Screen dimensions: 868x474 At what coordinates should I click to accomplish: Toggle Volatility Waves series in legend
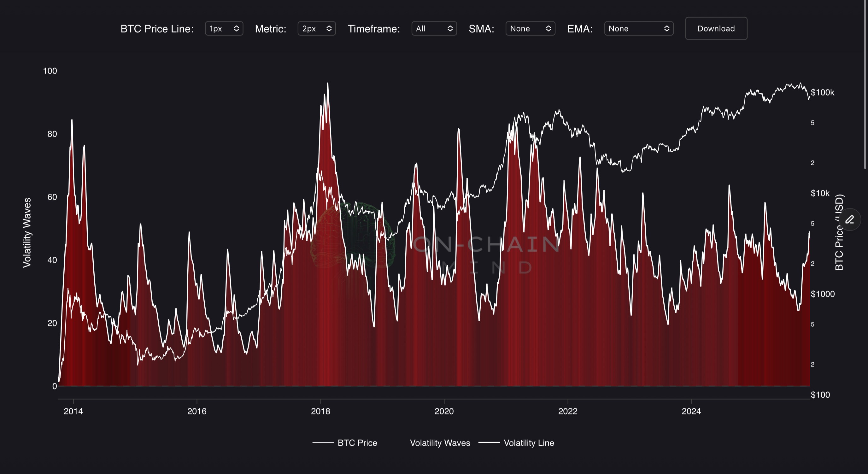(440, 443)
